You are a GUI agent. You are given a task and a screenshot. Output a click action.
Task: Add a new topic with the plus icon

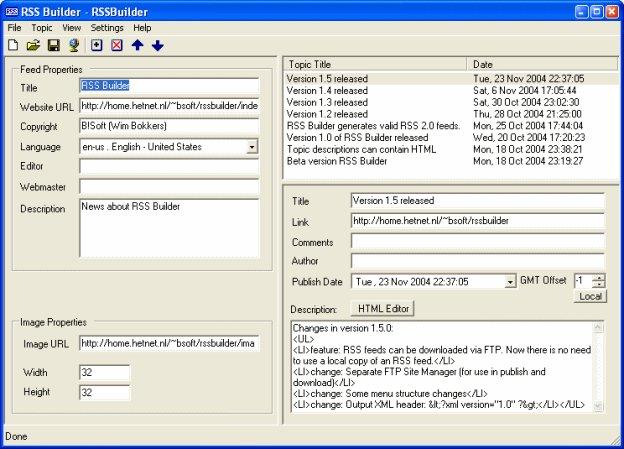(x=97, y=45)
